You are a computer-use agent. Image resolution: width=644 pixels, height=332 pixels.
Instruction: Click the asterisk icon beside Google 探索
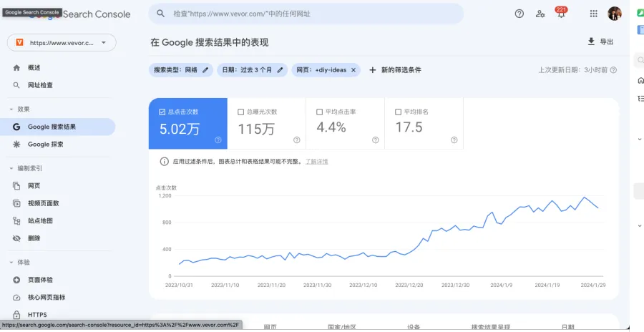16,145
